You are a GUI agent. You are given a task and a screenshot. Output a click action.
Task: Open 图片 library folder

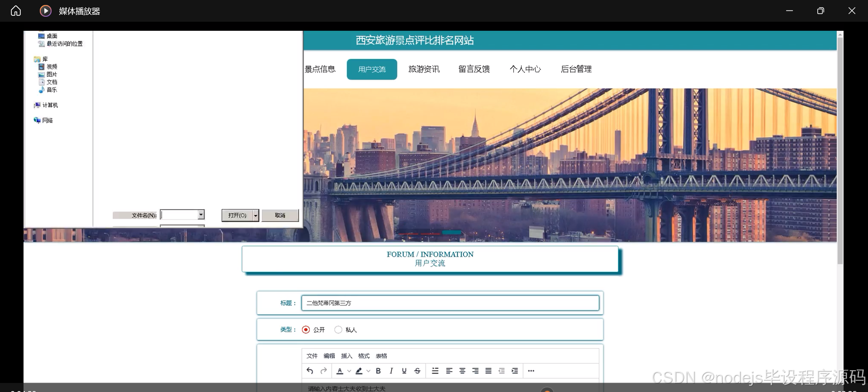(x=48, y=74)
